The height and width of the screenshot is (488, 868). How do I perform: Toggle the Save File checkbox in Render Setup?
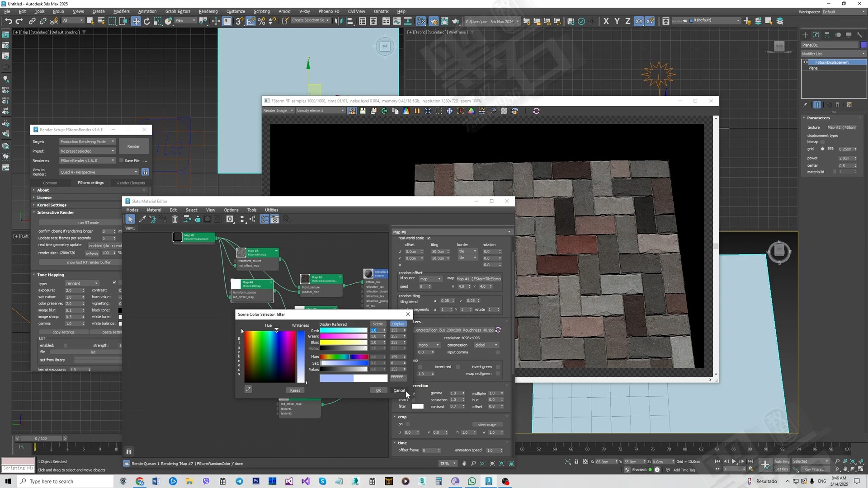[121, 160]
